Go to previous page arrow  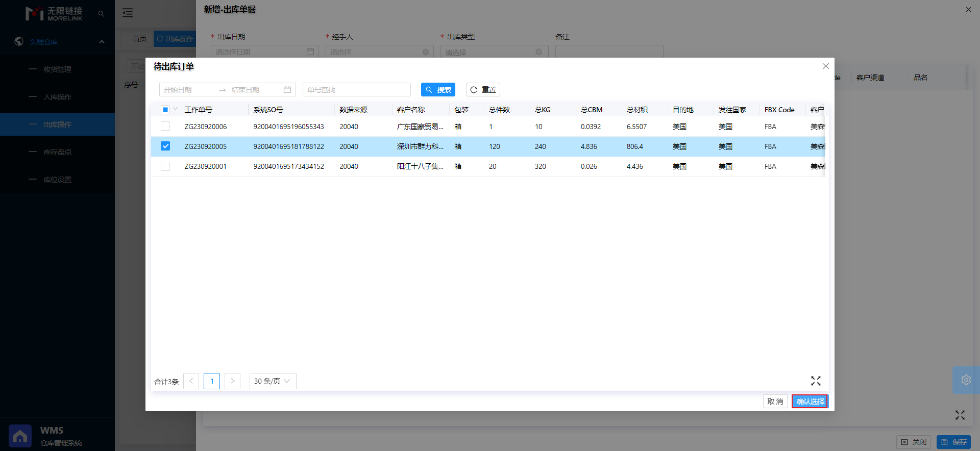coord(191,381)
